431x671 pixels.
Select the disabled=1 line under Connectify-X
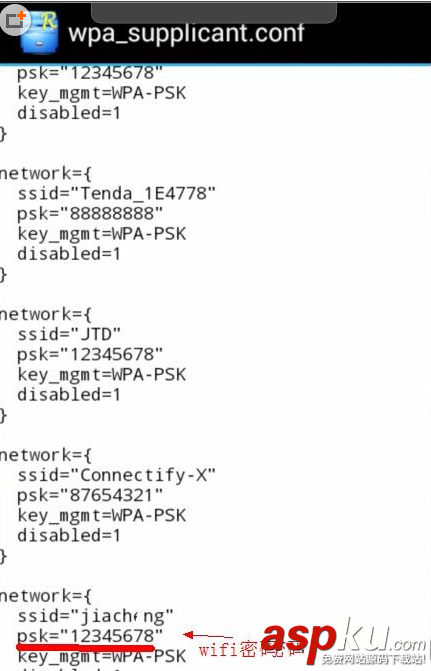69,535
